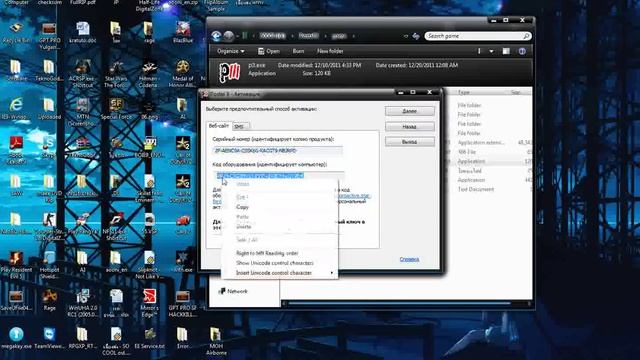
Task: Click Open in the Explorer toolbar
Action: [x=269, y=51]
